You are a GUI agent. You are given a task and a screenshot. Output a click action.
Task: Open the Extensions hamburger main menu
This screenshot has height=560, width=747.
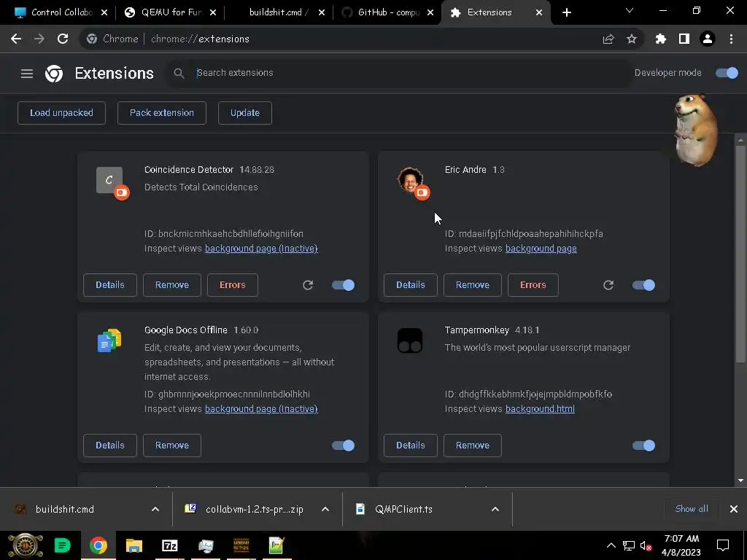(x=27, y=74)
